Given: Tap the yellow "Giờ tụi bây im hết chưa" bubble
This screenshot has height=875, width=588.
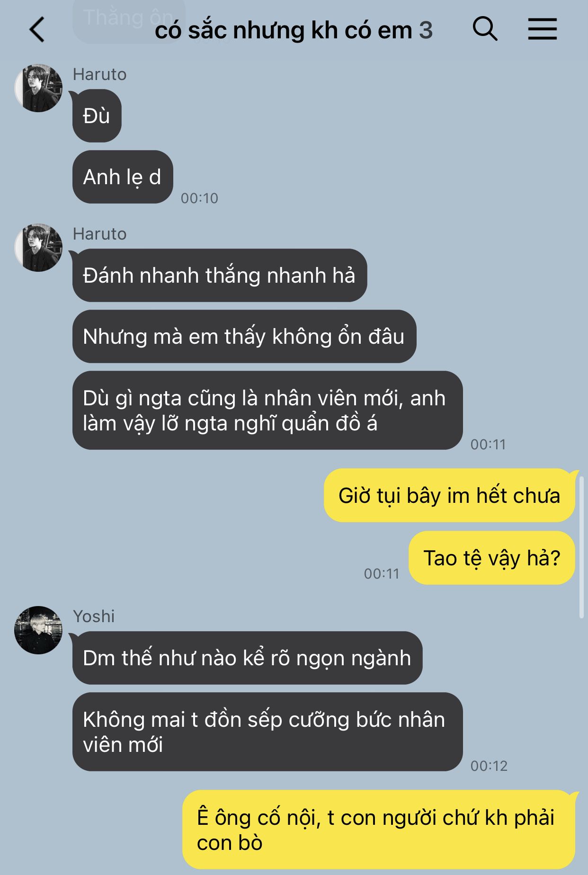Looking at the screenshot, I should pyautogui.click(x=449, y=496).
